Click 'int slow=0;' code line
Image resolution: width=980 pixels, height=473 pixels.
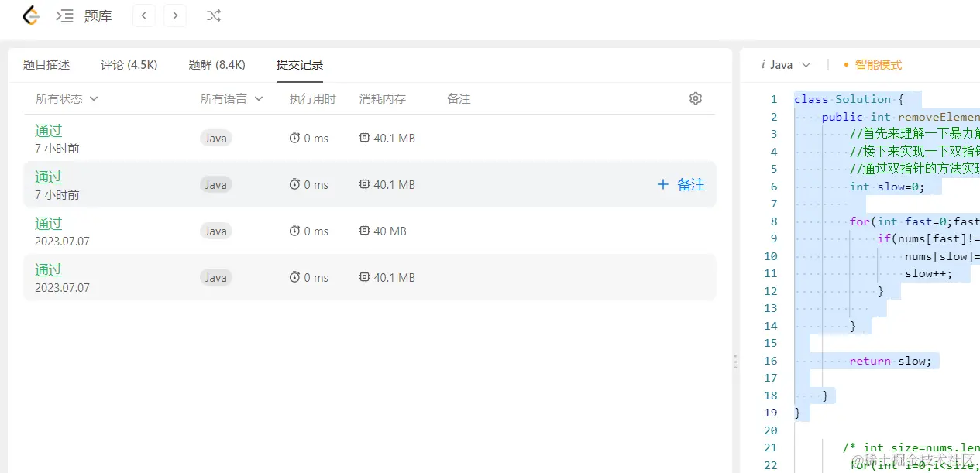[887, 187]
